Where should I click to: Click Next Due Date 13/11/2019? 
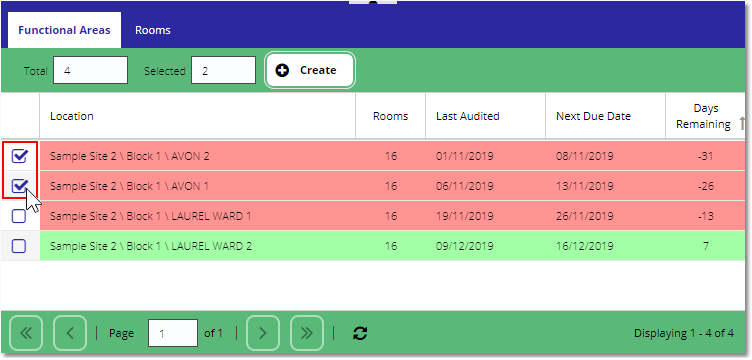tap(585, 186)
